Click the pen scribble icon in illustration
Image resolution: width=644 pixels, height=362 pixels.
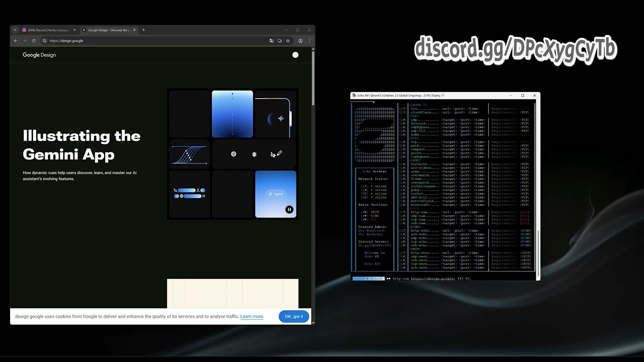pyautogui.click(x=276, y=154)
